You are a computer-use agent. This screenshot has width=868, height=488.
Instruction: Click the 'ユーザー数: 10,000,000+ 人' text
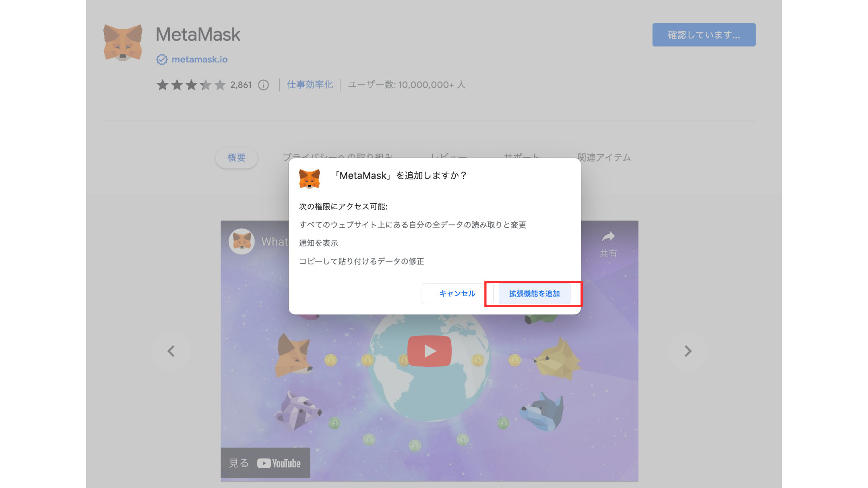coord(406,84)
